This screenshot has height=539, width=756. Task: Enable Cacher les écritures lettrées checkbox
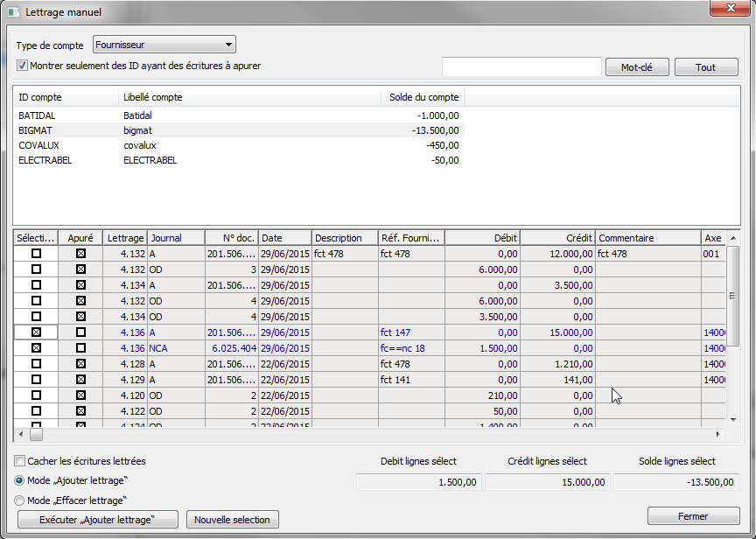coord(20,461)
